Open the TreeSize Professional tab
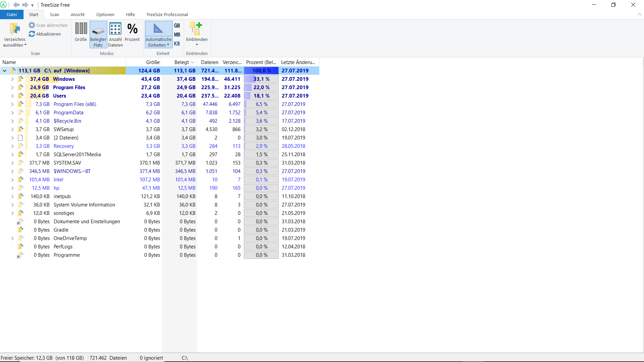Image resolution: width=644 pixels, height=362 pixels. point(167,14)
